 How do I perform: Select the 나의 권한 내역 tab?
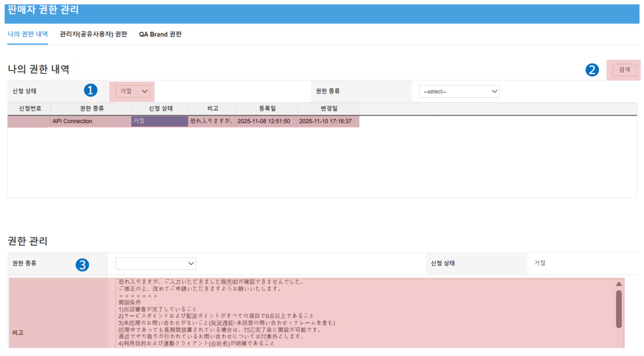tap(28, 34)
